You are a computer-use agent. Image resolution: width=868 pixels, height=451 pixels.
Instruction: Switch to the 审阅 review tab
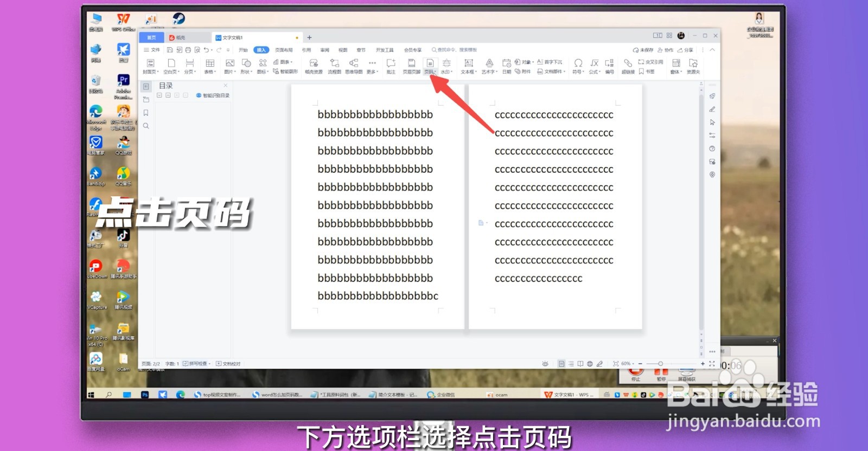tap(324, 50)
